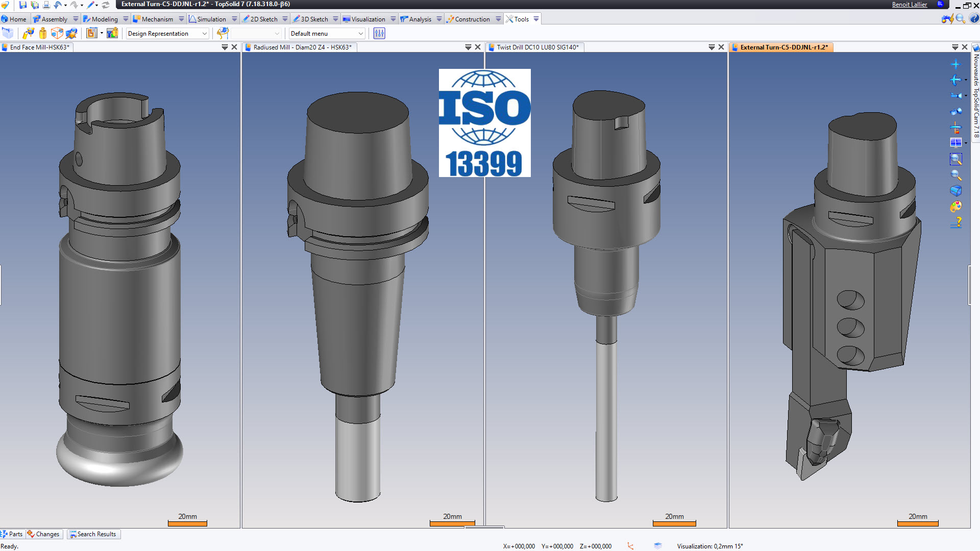Image resolution: width=980 pixels, height=551 pixels.
Task: Click the Undo arrow icon
Action: pyautogui.click(x=58, y=5)
